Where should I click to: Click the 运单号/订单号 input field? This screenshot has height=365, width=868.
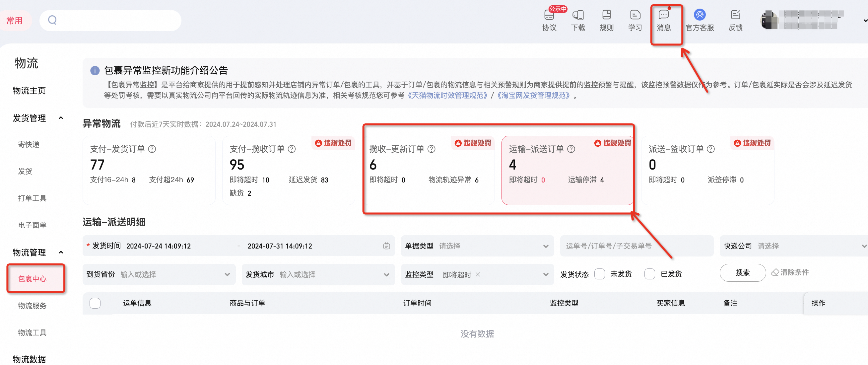pos(637,246)
